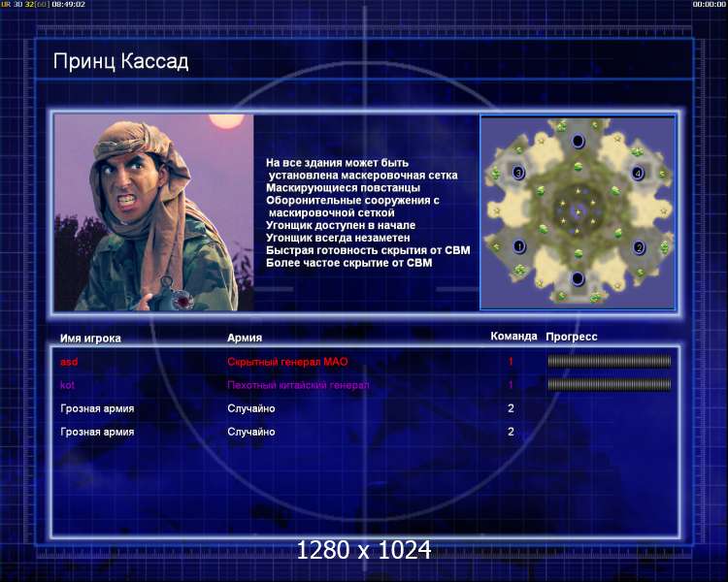The width and height of the screenshot is (728, 582).
Task: Select start position 4 on the minimap
Action: 638,173
